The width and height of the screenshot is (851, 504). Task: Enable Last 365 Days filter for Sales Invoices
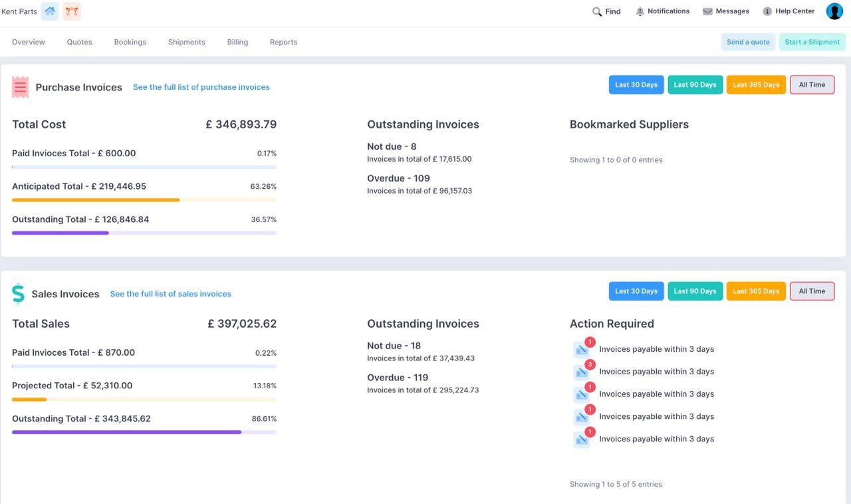[x=756, y=291]
